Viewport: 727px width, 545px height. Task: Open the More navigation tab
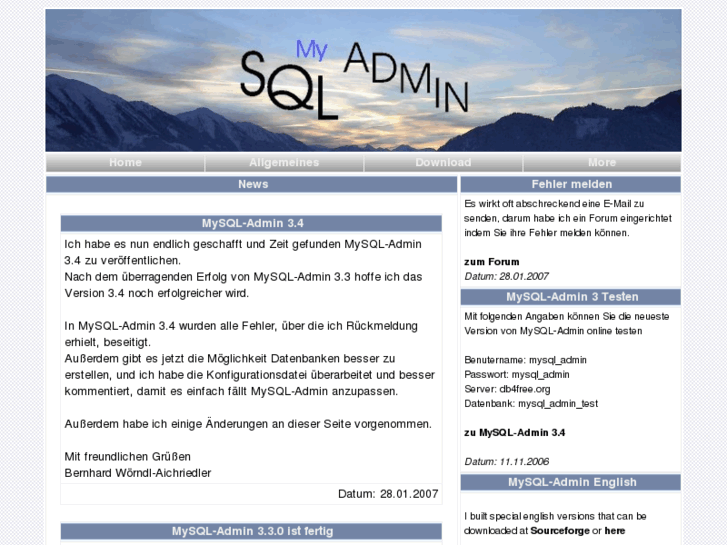602,163
